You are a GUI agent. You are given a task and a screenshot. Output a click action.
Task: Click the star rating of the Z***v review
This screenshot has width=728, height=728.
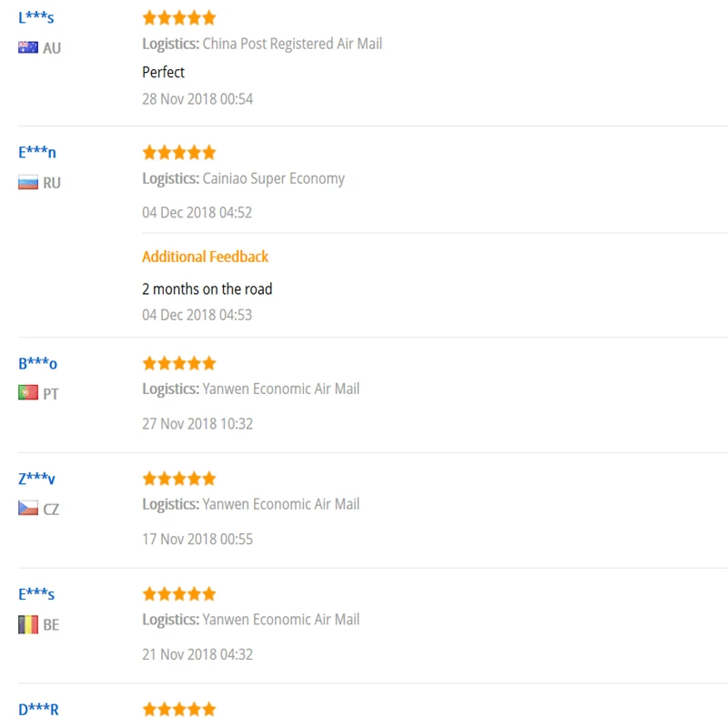click(179, 479)
